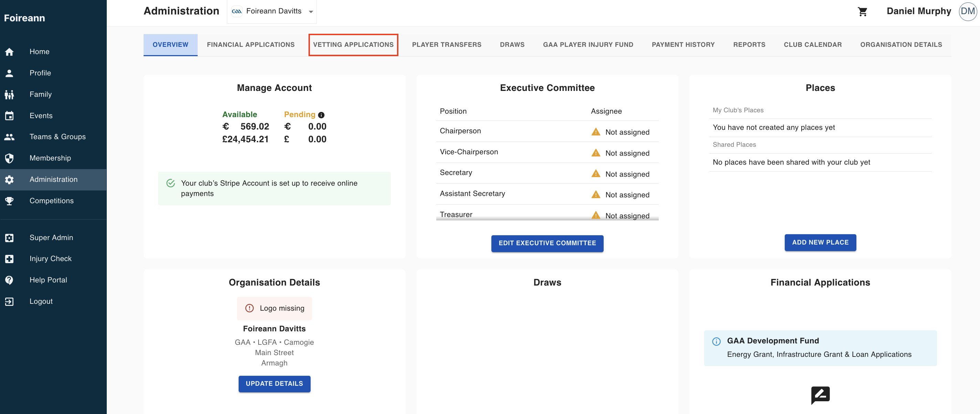Click the Stripe Account setup message
Image resolution: width=980 pixels, height=414 pixels.
click(274, 189)
